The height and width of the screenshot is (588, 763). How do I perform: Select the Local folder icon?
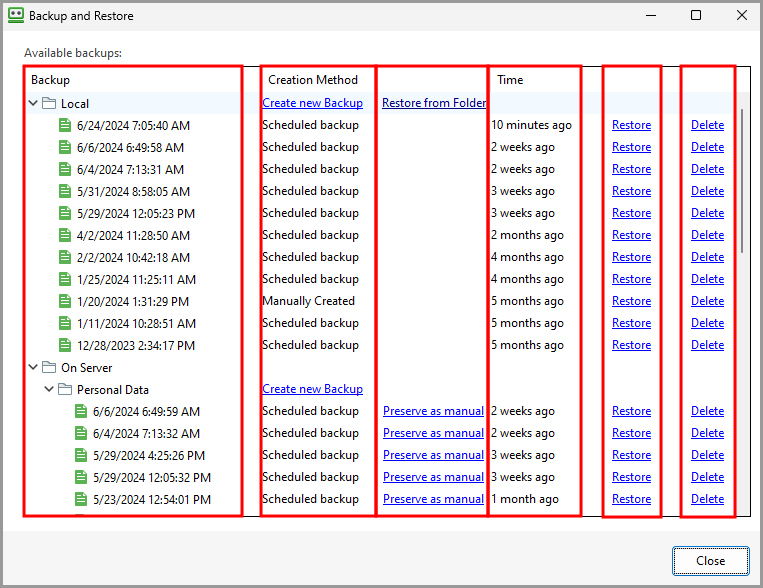(x=49, y=103)
